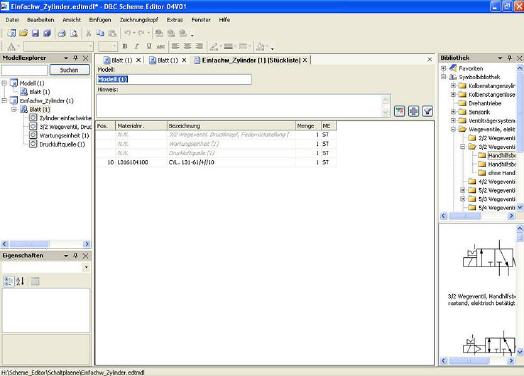Select Zylinder einfachwirkend tree item
Viewport: 524px width, 376px height.
pos(65,118)
